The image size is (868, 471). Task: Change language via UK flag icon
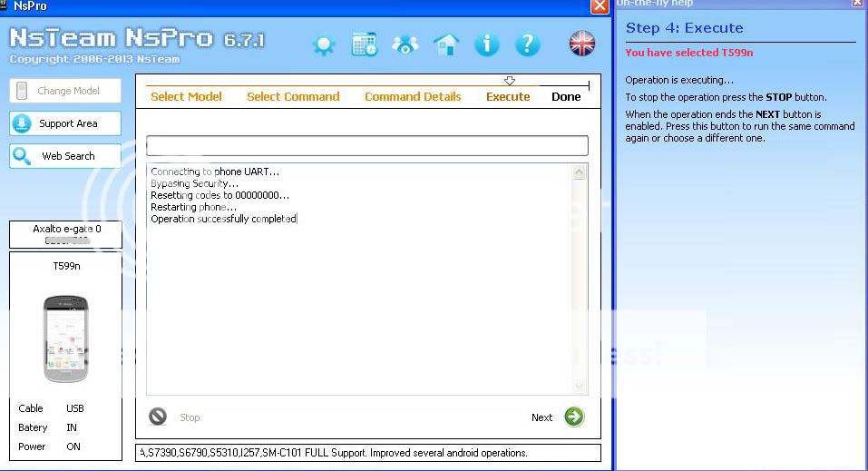(x=581, y=44)
